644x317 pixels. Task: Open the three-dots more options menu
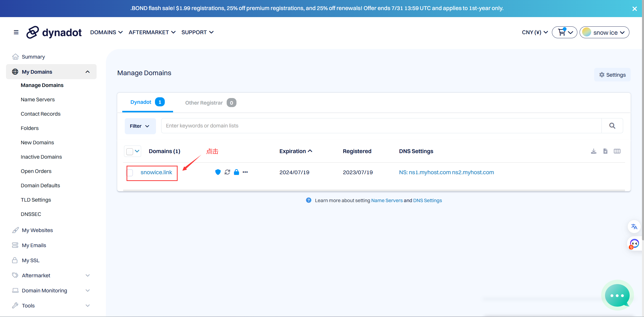pyautogui.click(x=245, y=172)
